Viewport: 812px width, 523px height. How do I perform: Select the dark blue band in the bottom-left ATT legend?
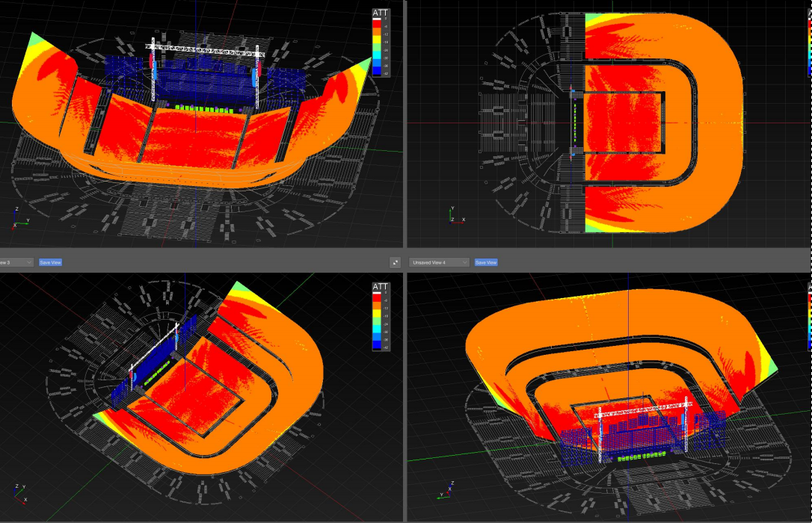pos(377,344)
